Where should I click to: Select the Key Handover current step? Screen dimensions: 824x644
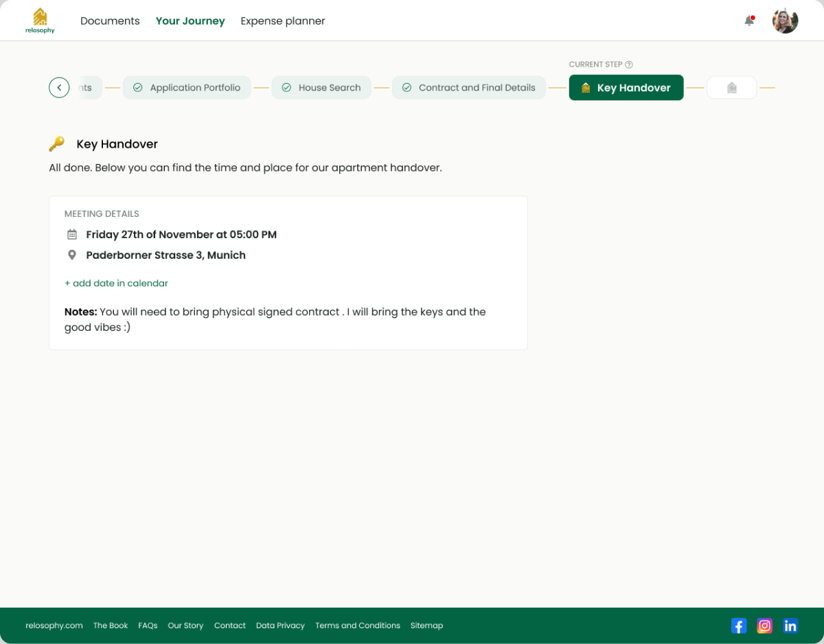point(626,88)
